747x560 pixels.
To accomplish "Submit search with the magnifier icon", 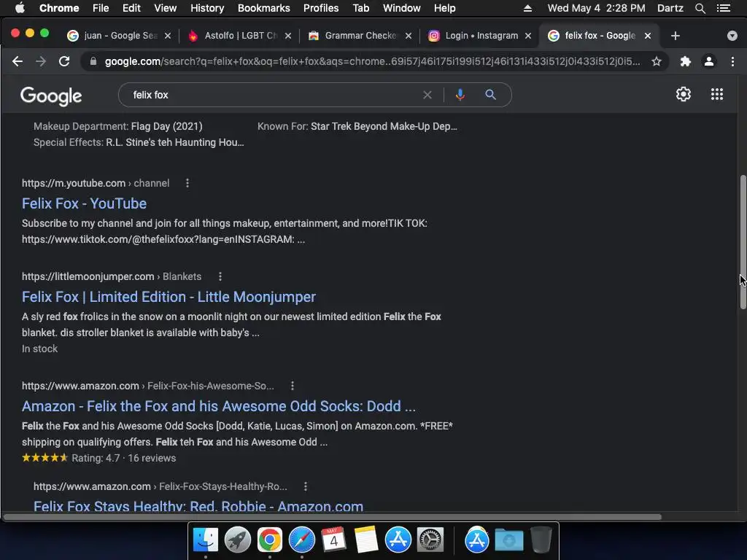I will point(490,95).
